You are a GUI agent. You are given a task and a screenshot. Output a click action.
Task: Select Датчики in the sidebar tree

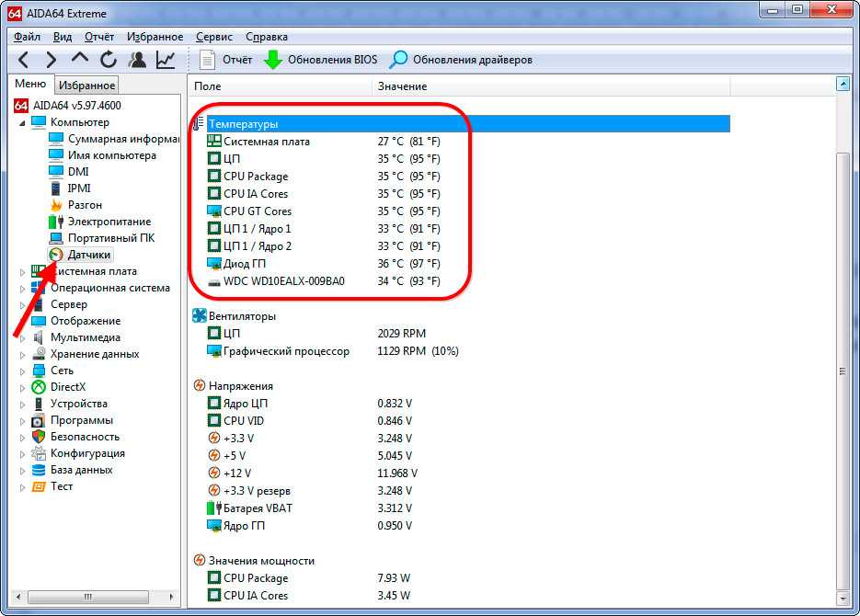pos(88,255)
